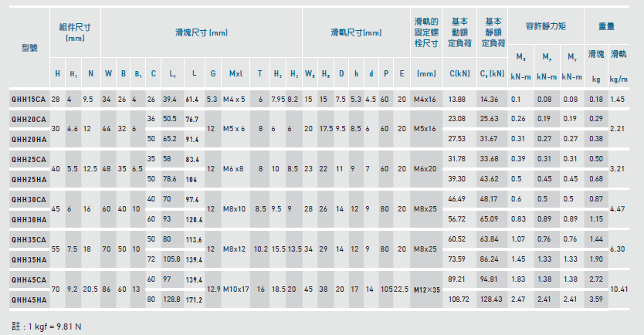This screenshot has height=335, width=644.
Task: Click the bolt size M6x20
Action: (425, 169)
